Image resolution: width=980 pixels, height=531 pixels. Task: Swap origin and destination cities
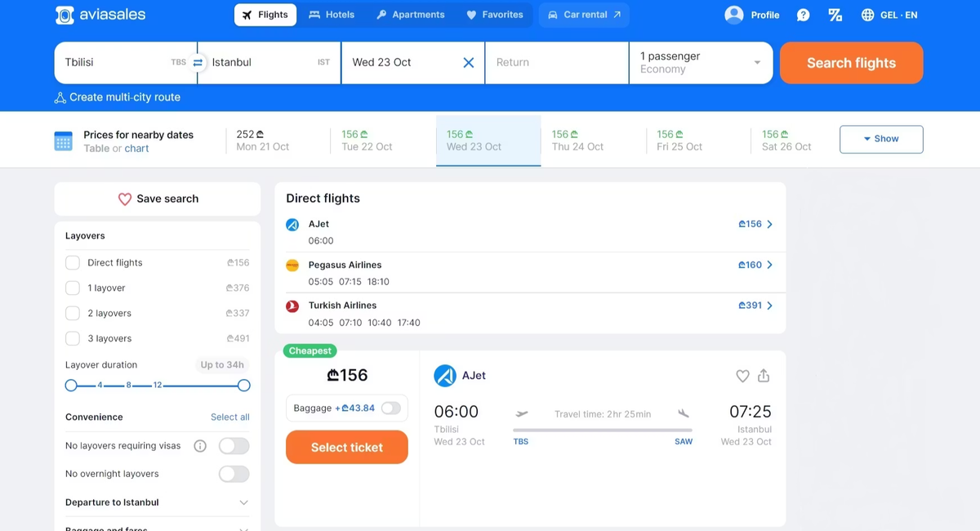[198, 62]
